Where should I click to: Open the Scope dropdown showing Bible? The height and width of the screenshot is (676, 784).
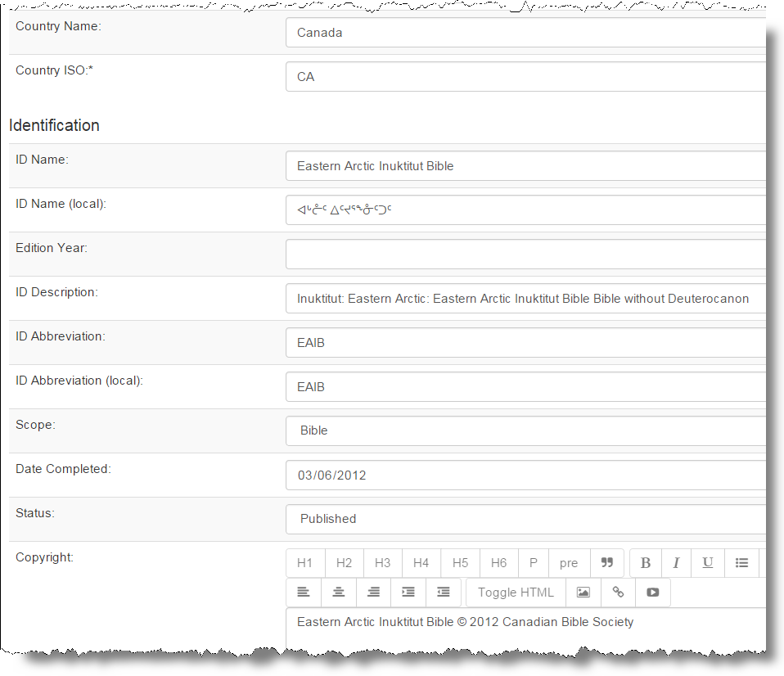coord(525,430)
